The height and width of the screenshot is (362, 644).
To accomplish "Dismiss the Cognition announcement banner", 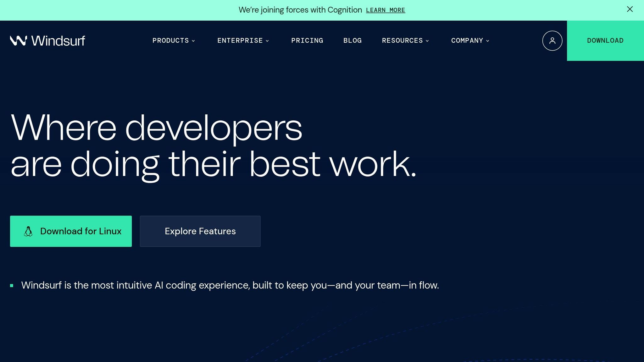I will click(630, 9).
